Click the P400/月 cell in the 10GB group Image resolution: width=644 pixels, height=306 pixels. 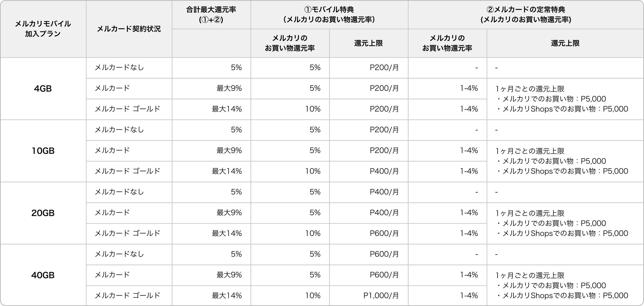point(384,171)
